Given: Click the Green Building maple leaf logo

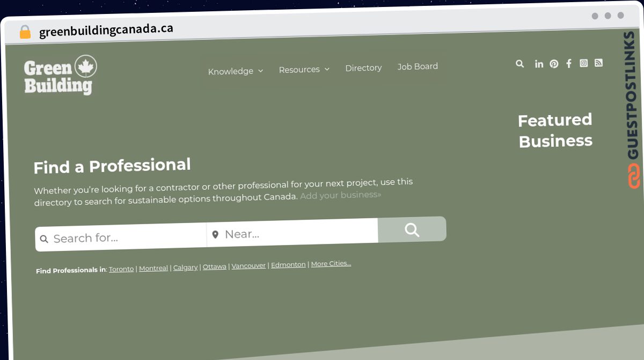Looking at the screenshot, I should tap(60, 75).
